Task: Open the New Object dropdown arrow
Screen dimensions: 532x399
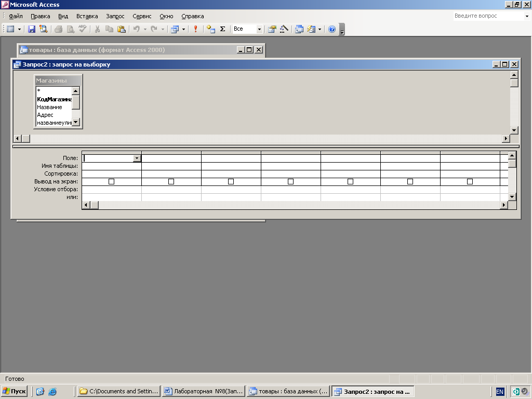Action: point(320,29)
